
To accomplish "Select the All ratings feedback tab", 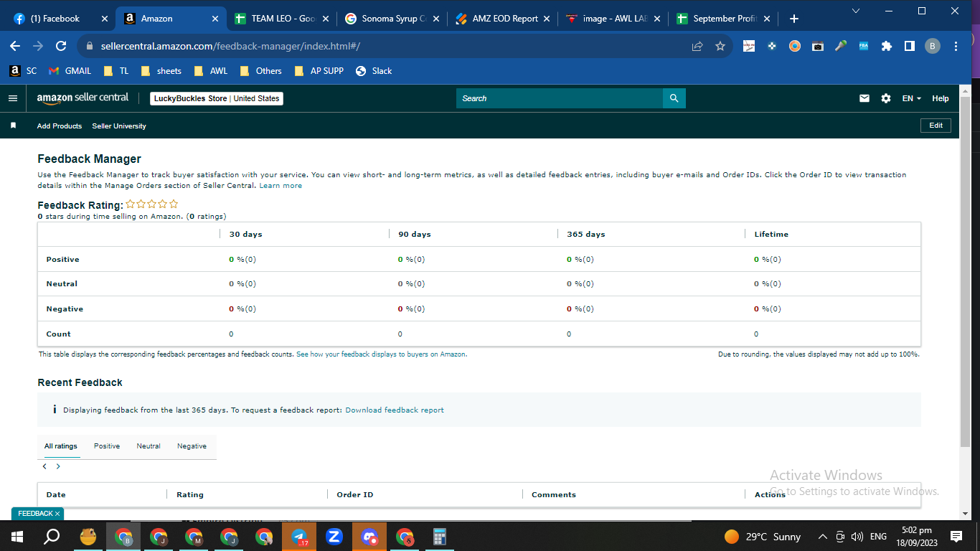I will point(61,446).
